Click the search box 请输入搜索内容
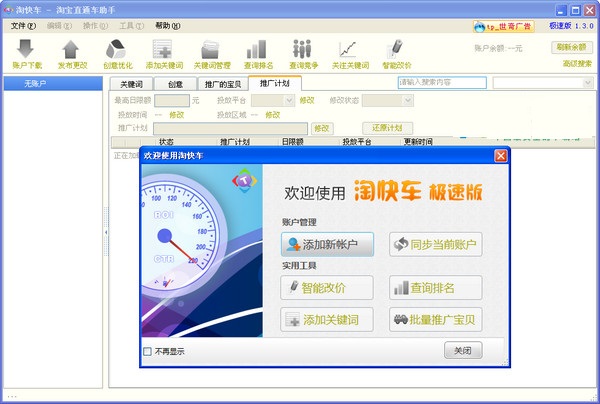 [x=442, y=82]
